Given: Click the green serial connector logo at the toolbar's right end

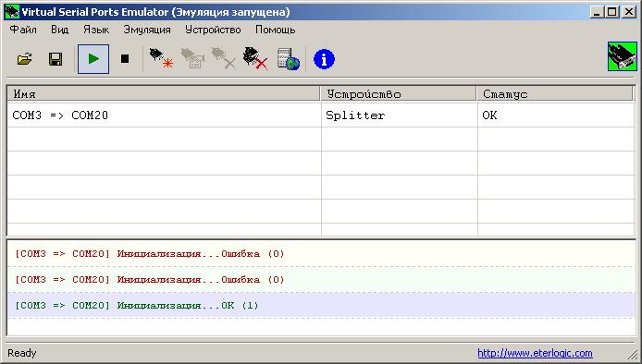Looking at the screenshot, I should [x=623, y=56].
